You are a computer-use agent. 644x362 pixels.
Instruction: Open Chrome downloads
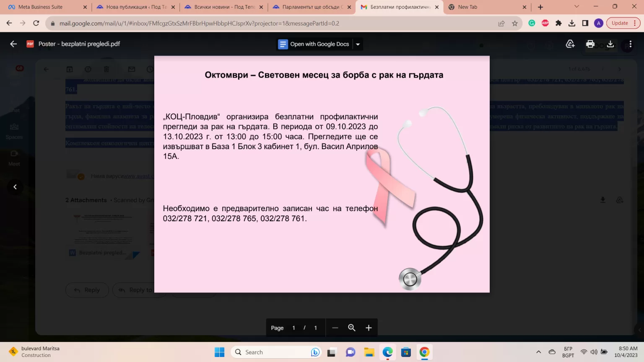click(572, 23)
